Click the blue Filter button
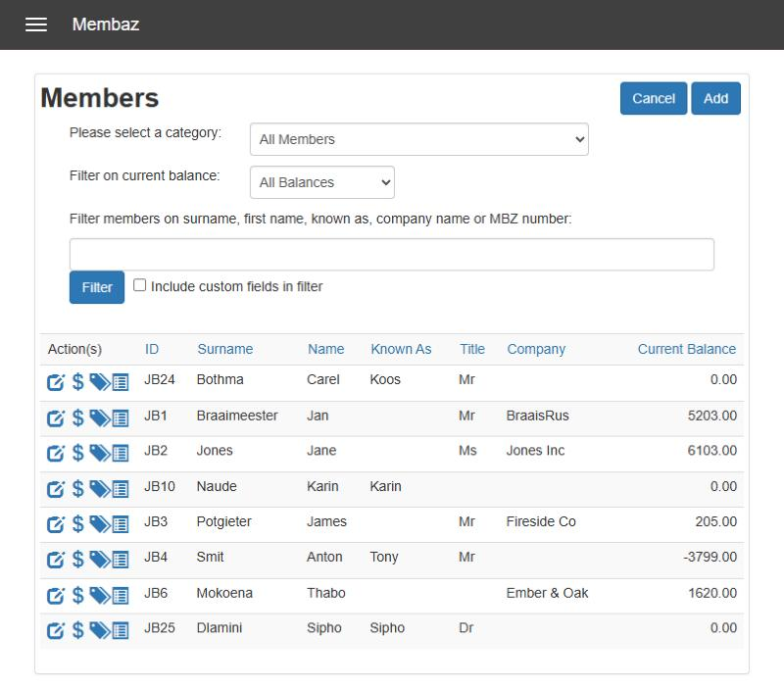Screen dimensions: 784x686 point(96,287)
